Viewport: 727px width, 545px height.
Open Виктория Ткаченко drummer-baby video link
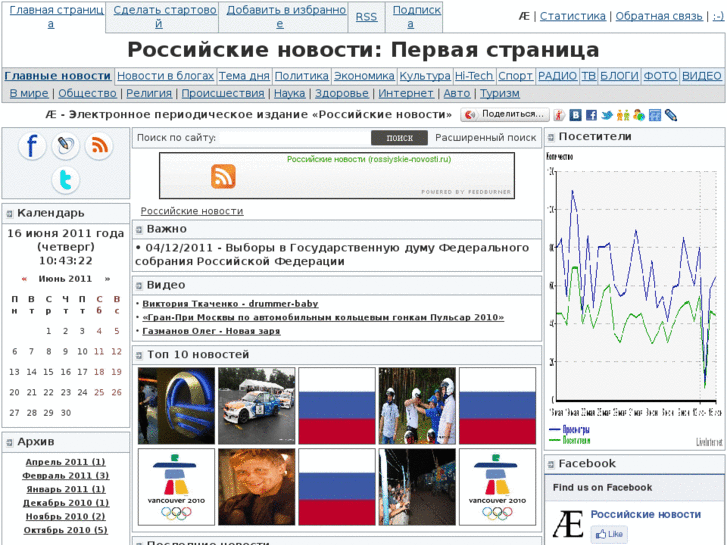(x=230, y=304)
